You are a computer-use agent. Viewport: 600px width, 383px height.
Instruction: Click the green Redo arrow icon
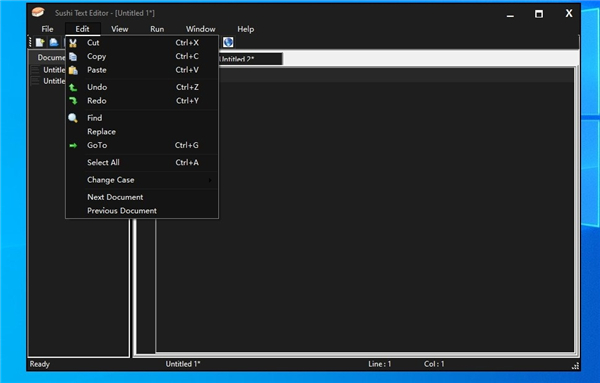[73, 101]
